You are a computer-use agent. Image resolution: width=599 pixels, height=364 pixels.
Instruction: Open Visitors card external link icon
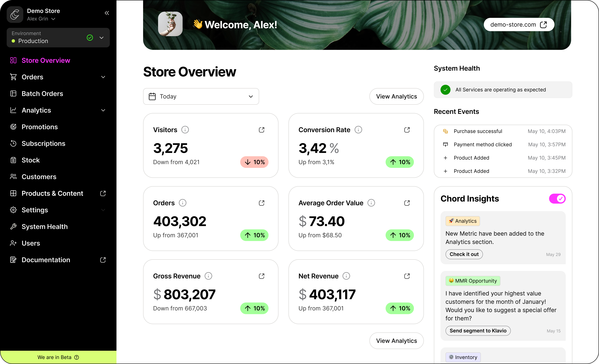(x=262, y=130)
